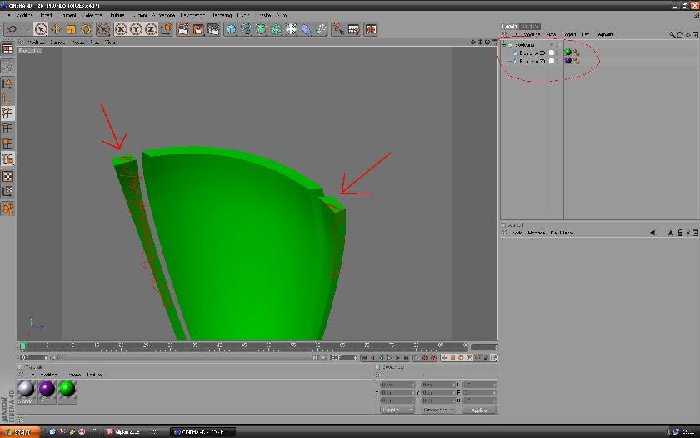The image size is (700, 438).
Task: Select the Move tool
Action: [56, 29]
